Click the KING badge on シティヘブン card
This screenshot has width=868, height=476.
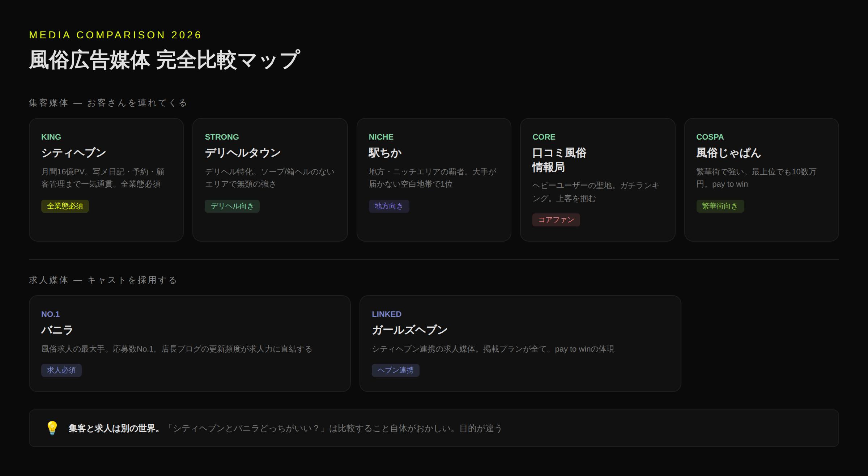coord(51,137)
